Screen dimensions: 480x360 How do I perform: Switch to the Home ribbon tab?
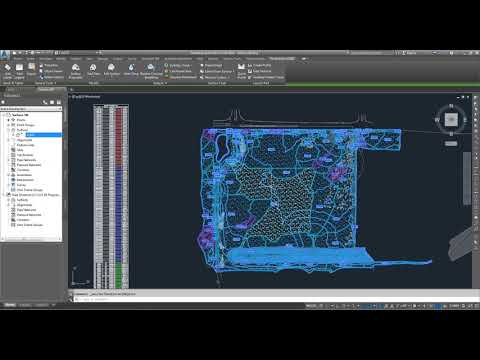tap(18, 59)
